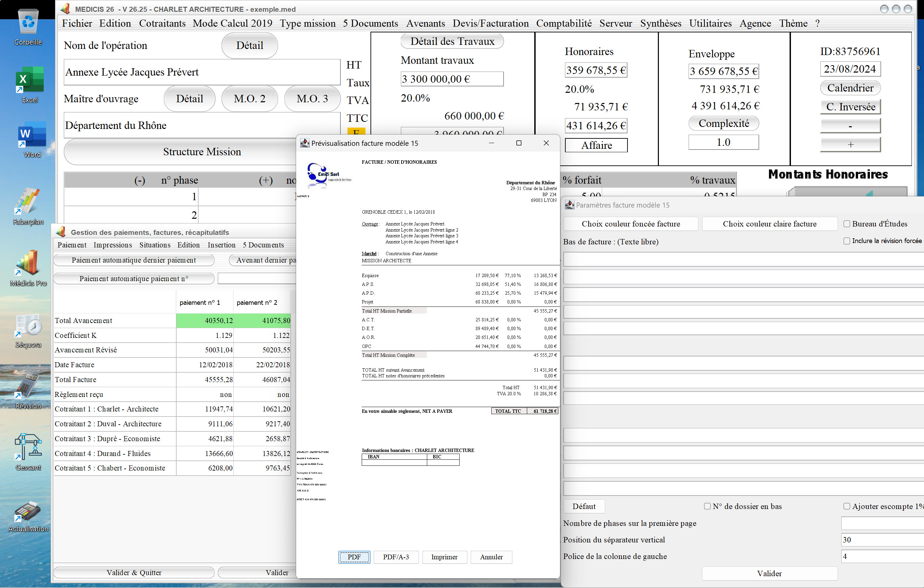Click Annuler in the invoice preview
The height and width of the screenshot is (588, 924).
491,557
